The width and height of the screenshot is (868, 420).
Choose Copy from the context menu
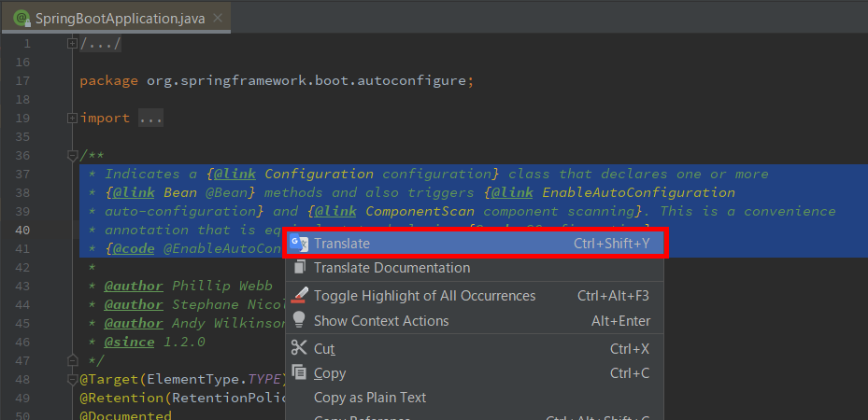(475, 373)
